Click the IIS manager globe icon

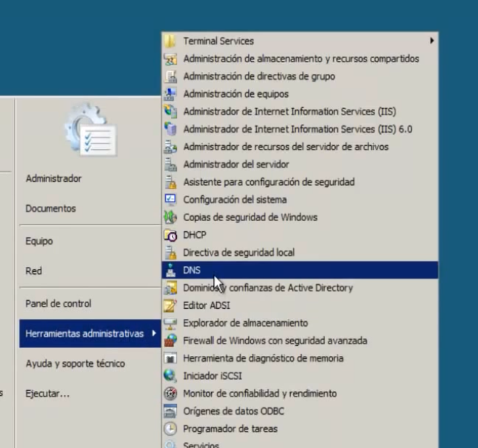click(170, 111)
